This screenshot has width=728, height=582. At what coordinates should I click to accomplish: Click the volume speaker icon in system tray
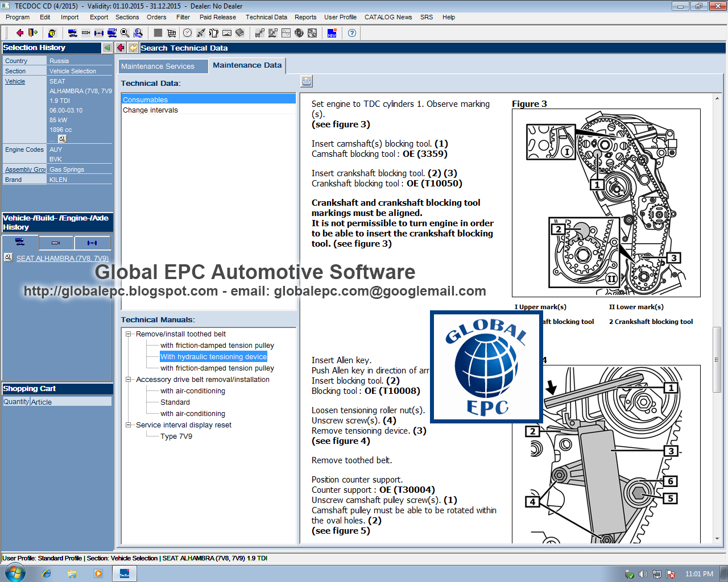click(643, 574)
